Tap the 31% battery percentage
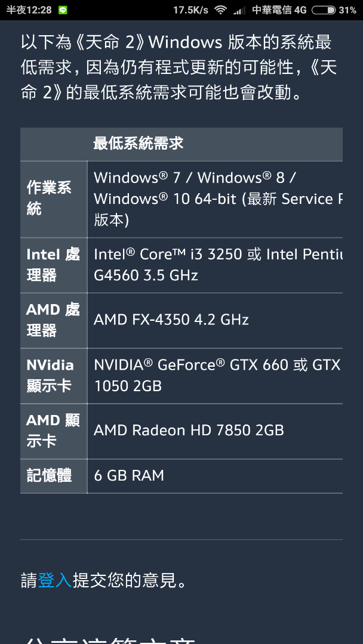This screenshot has height=644, width=363. pos(347,10)
